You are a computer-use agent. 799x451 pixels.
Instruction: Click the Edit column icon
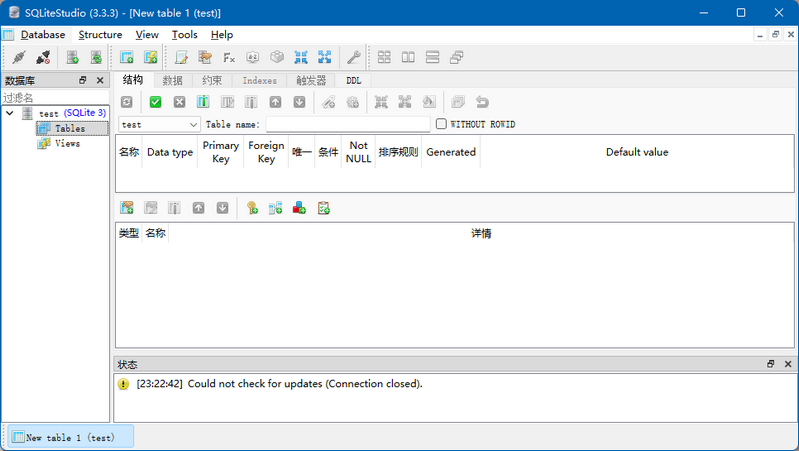(227, 102)
